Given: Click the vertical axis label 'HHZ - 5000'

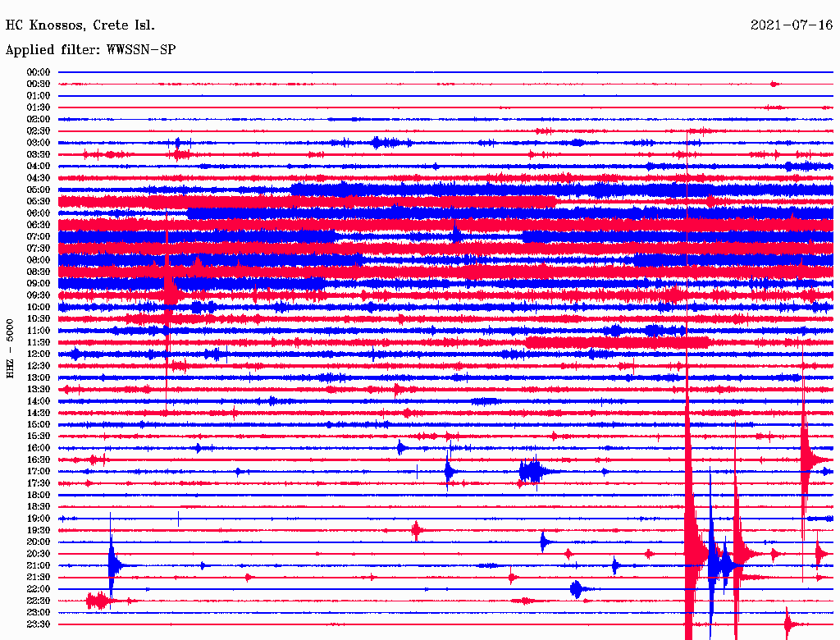Looking at the screenshot, I should [10, 349].
